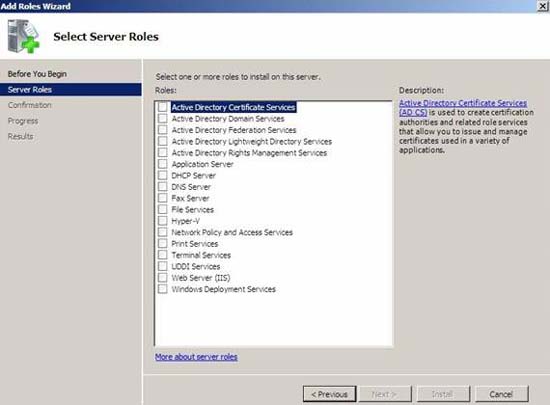Check Terminal Services role box
Screen dimensions: 550x405
(x=162, y=255)
